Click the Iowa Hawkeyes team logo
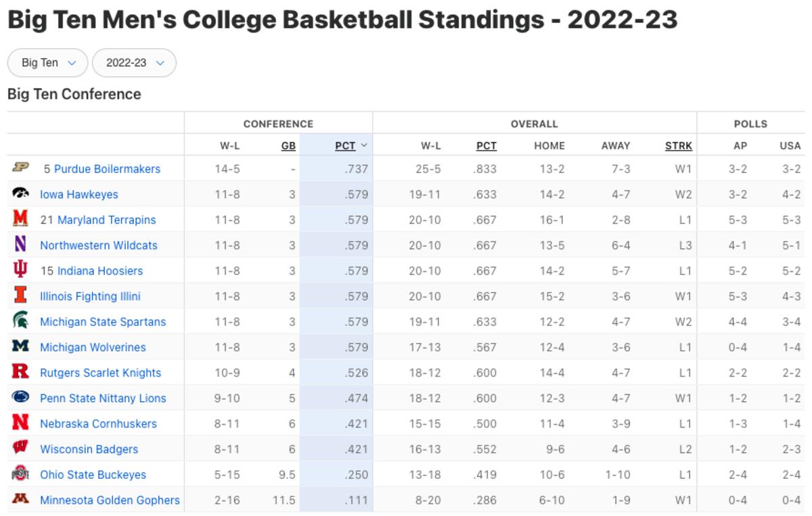The width and height of the screenshot is (812, 516). pyautogui.click(x=20, y=193)
